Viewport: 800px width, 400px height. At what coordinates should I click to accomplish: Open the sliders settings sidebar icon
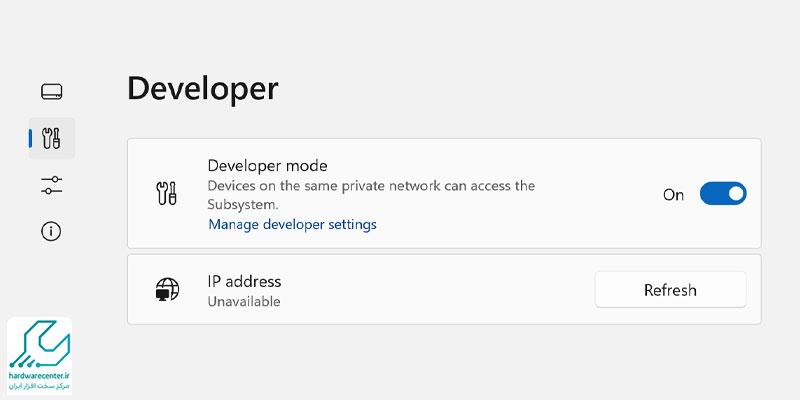click(52, 185)
